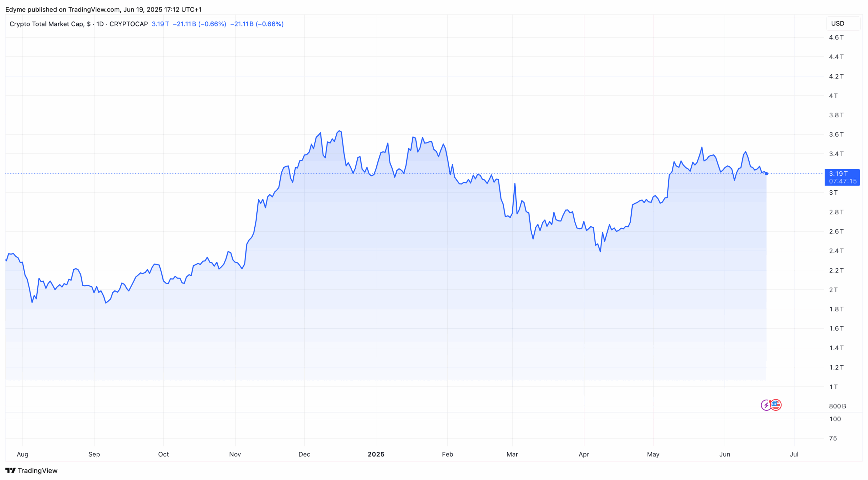
Task: Click the first −21.11 B (−0.66%) change value
Action: [199, 24]
